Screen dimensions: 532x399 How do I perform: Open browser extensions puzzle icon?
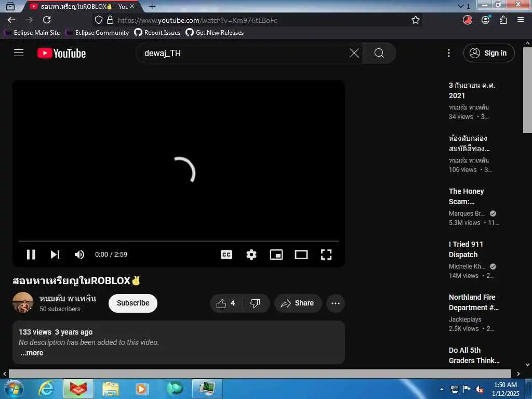(x=503, y=20)
